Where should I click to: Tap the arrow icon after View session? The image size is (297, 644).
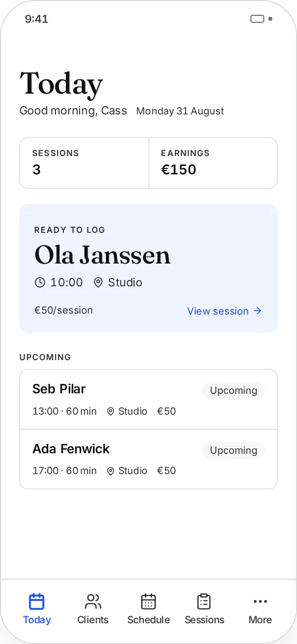[x=257, y=311]
